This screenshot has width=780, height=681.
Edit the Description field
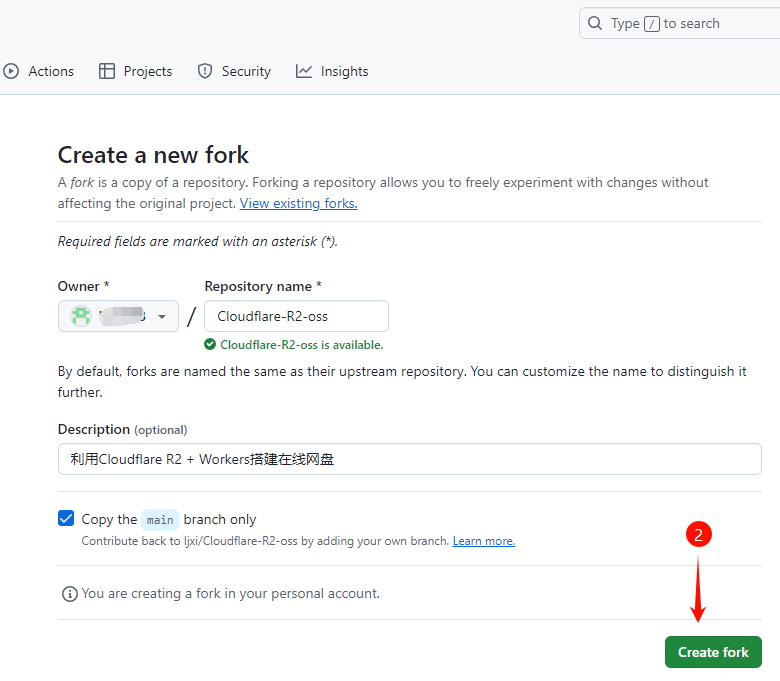pyautogui.click(x=409, y=459)
